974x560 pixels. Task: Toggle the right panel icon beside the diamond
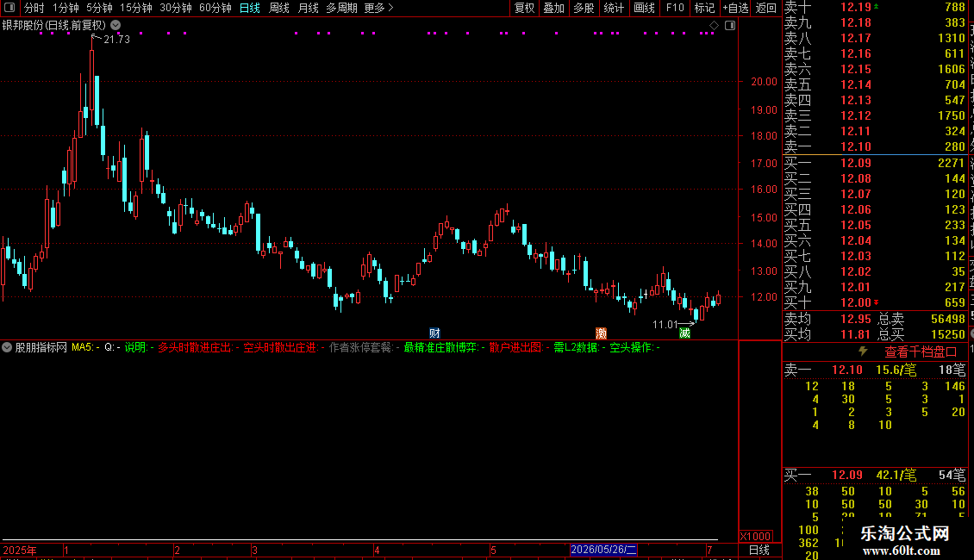[730, 26]
